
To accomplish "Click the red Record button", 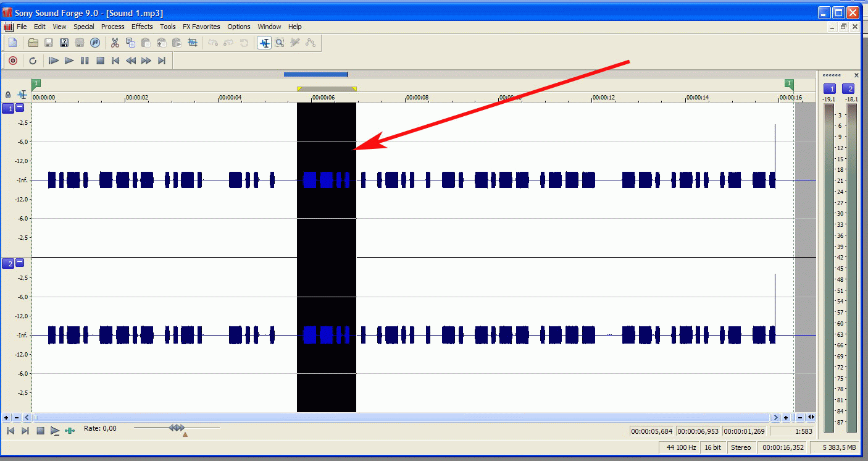I will click(13, 61).
